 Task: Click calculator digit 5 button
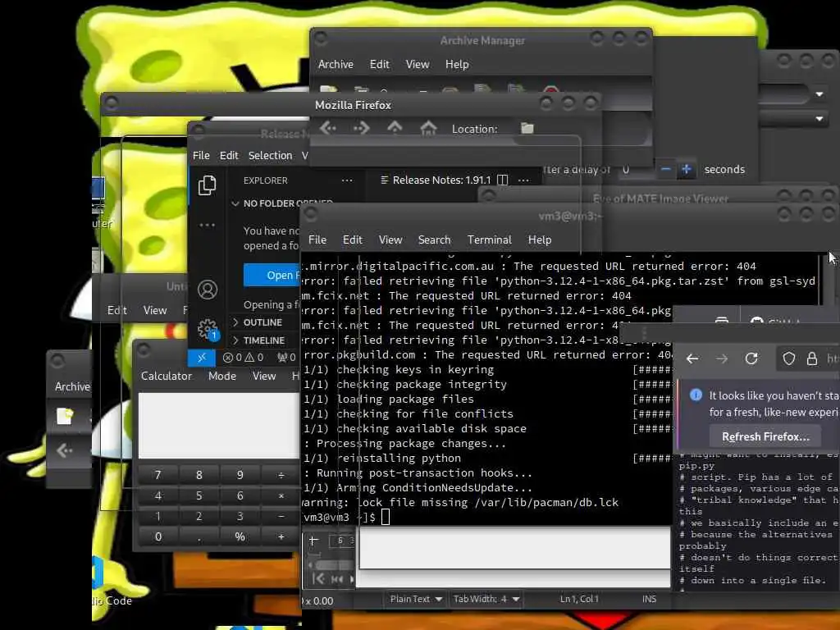199,495
